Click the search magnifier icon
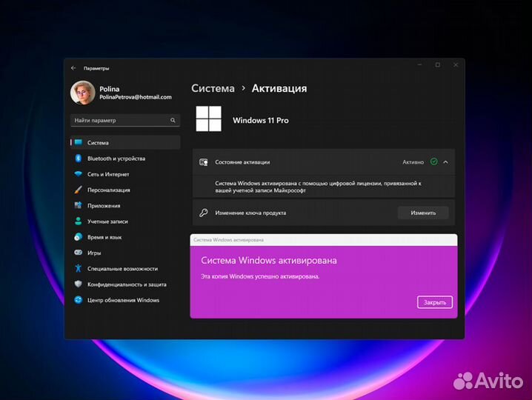532x400 pixels. (173, 120)
